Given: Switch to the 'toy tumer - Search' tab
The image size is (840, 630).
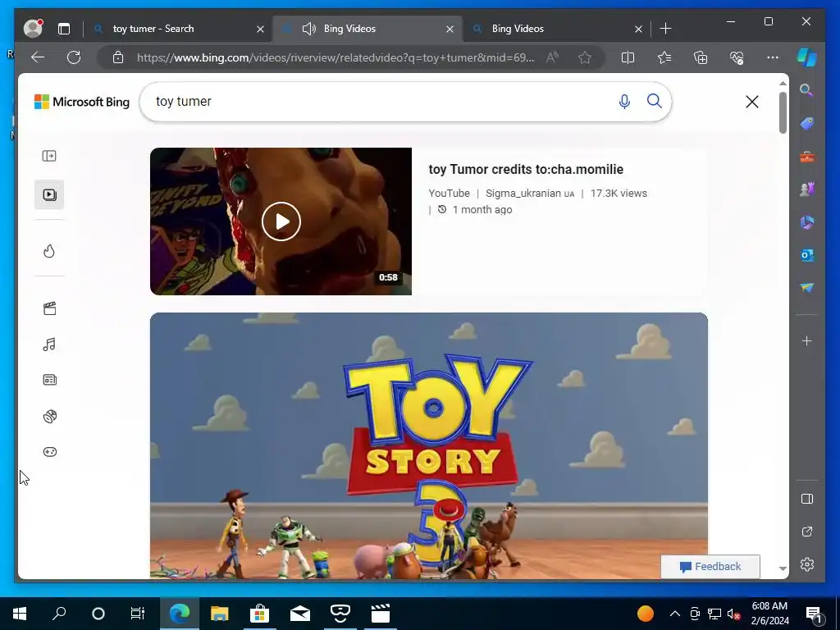Looking at the screenshot, I should 153,29.
